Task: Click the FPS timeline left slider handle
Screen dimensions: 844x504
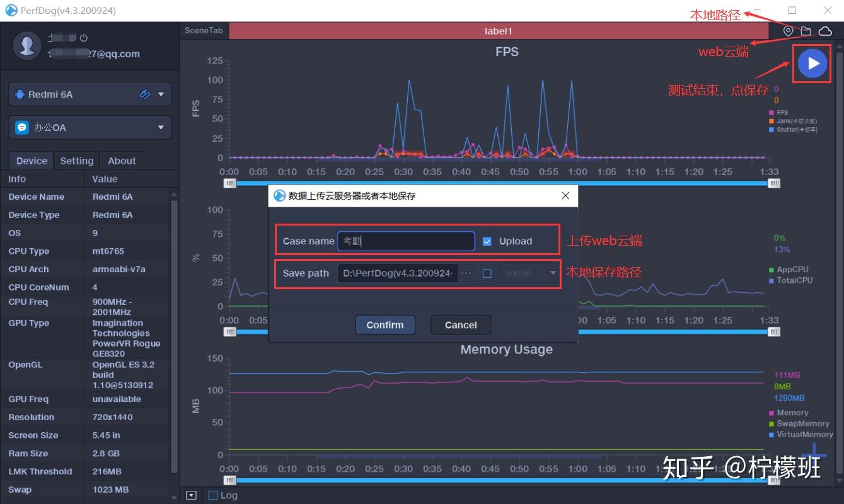Action: (230, 183)
